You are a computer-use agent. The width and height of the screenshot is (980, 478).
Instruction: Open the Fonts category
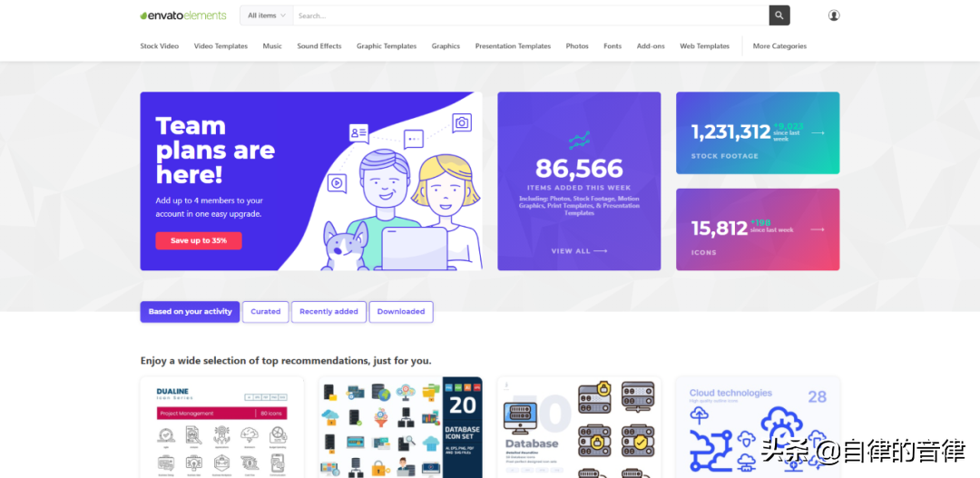point(612,46)
